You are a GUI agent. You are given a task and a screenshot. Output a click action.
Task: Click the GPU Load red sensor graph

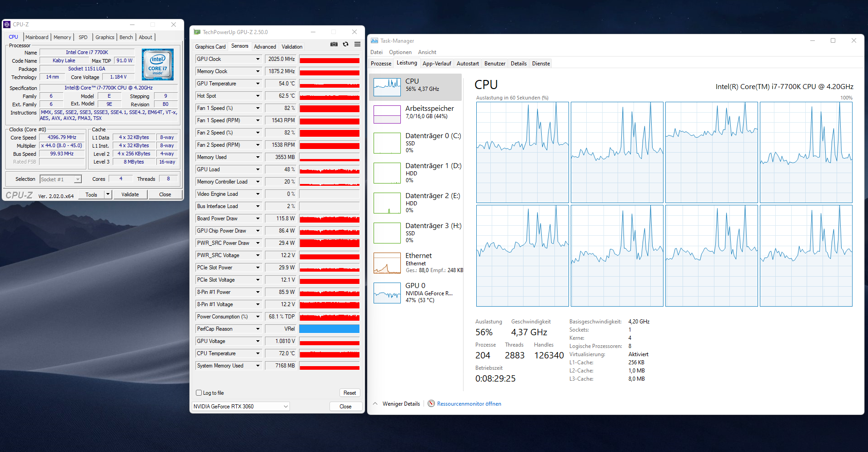tap(329, 169)
